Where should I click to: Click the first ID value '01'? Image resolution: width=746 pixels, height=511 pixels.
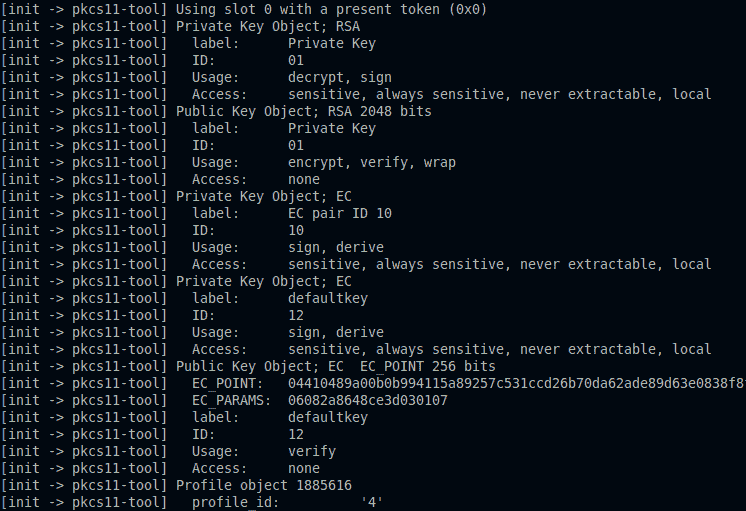(296, 60)
